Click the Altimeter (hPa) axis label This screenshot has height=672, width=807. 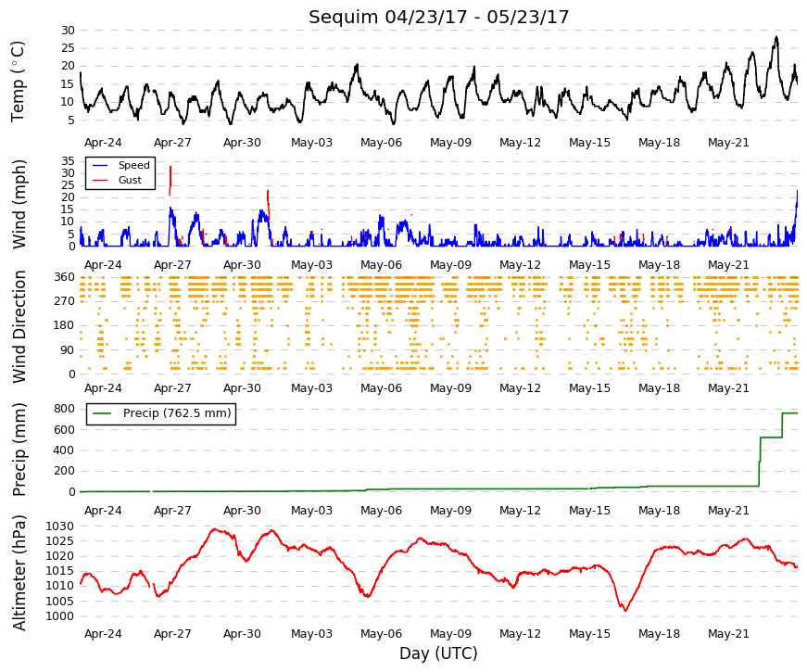point(19,573)
